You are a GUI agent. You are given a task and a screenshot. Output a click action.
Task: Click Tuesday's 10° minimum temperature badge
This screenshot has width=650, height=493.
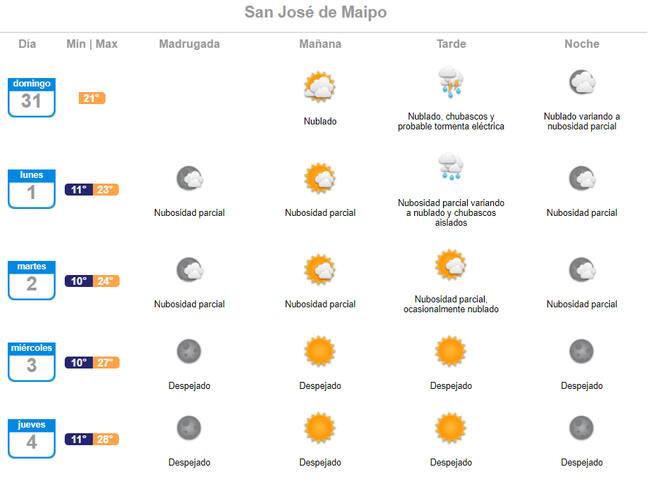pyautogui.click(x=79, y=281)
